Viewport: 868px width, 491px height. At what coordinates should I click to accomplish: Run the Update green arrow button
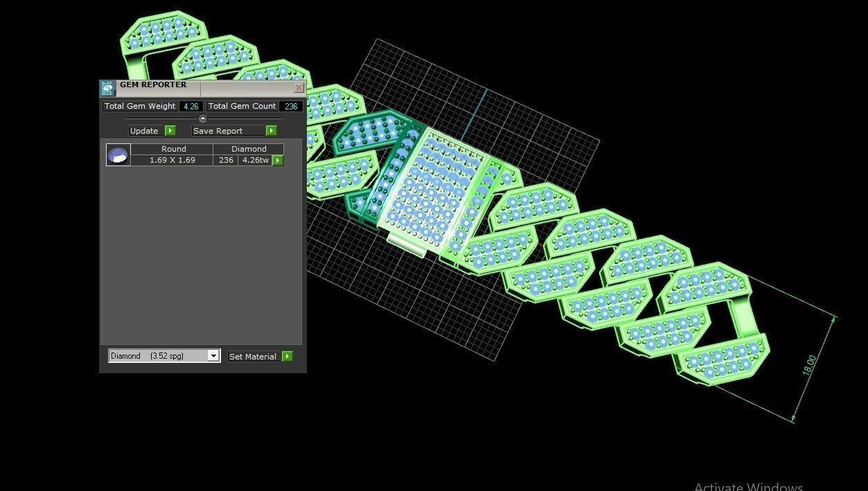pos(170,130)
